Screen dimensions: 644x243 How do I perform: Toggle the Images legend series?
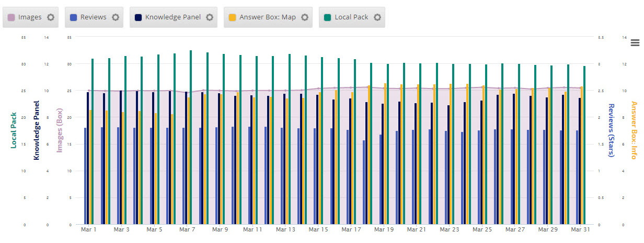click(x=30, y=17)
